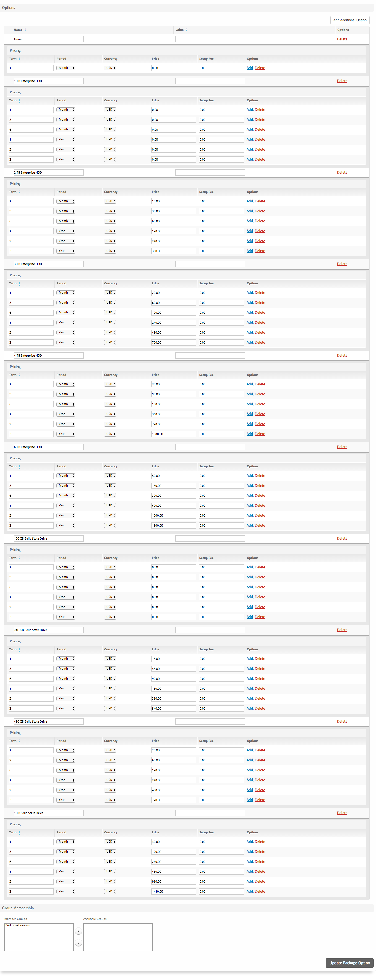This screenshot has height=980, width=379.
Task: Open Period dropdown for 6 TB HDD 1800.00 row
Action: [66, 526]
